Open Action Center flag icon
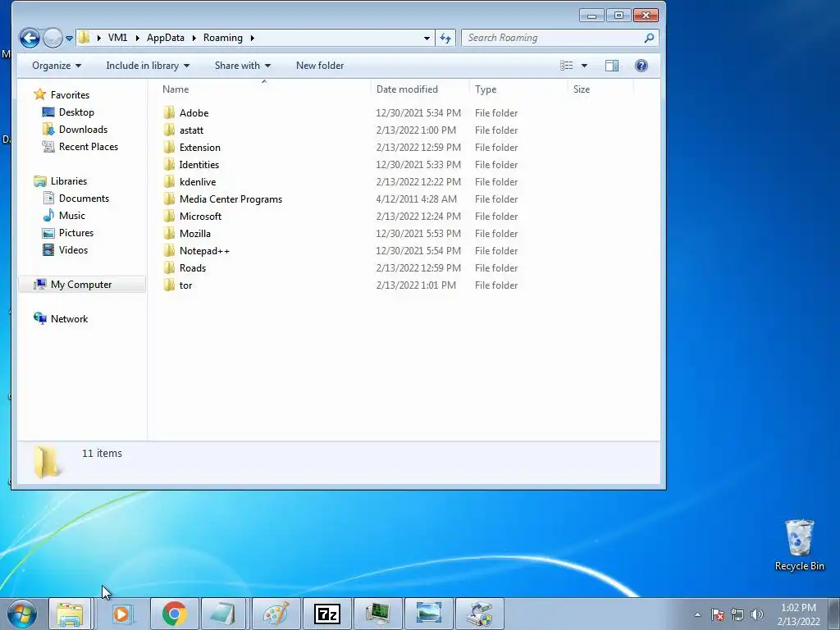Viewport: 840px width, 630px height. click(x=718, y=614)
